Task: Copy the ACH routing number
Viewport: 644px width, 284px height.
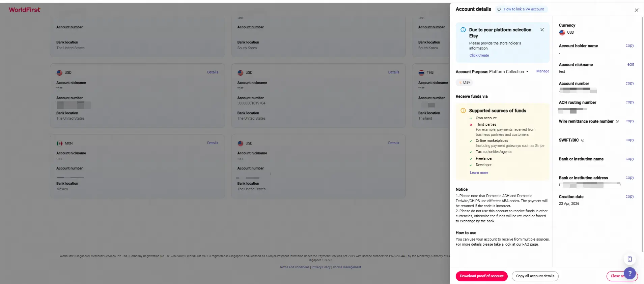Action: click(629, 102)
